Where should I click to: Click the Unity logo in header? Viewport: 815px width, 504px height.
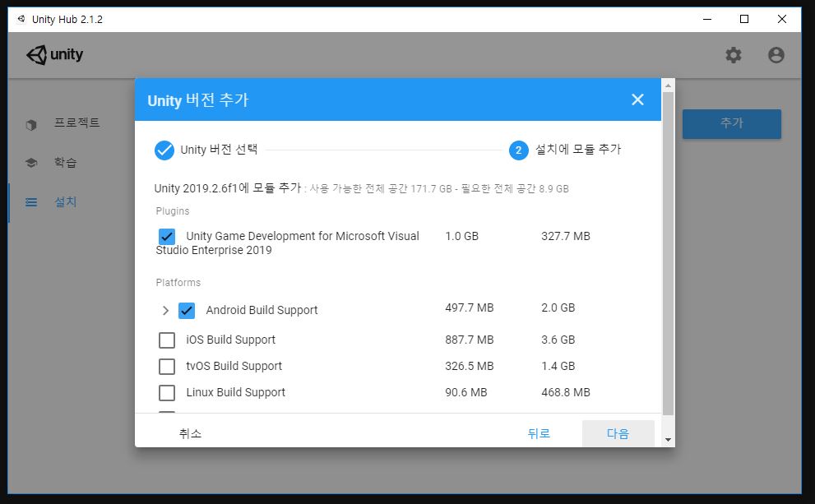coord(54,54)
